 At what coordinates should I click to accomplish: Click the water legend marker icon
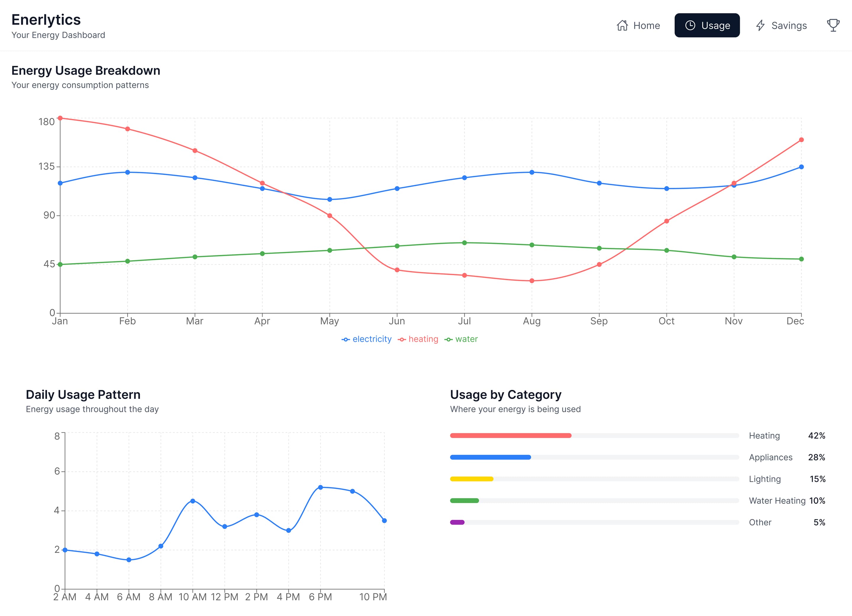pyautogui.click(x=448, y=339)
